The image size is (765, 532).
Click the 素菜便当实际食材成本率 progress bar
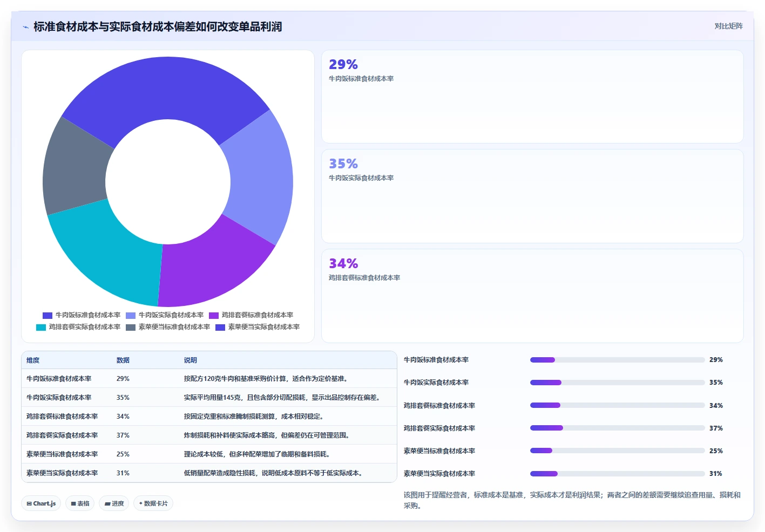pos(617,474)
